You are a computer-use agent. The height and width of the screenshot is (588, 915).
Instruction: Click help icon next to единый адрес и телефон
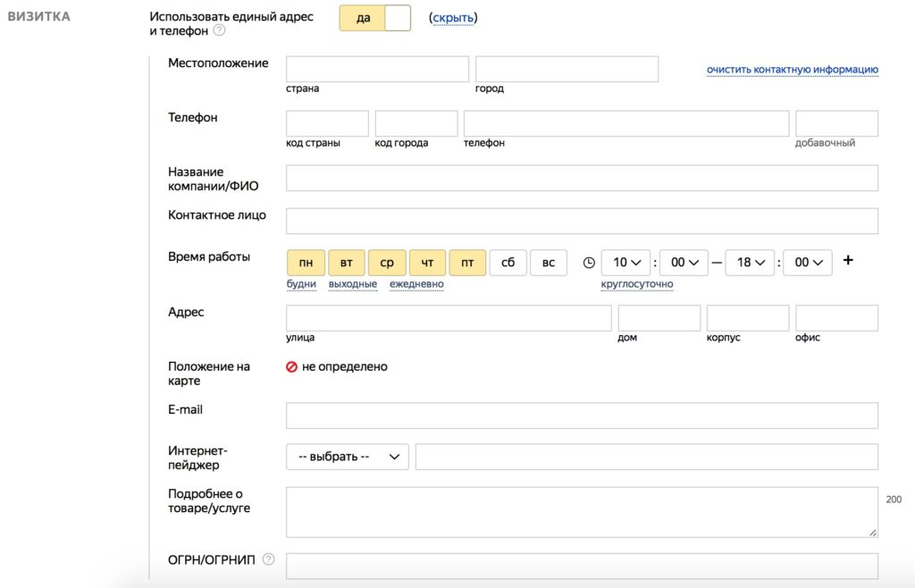pyautogui.click(x=219, y=31)
